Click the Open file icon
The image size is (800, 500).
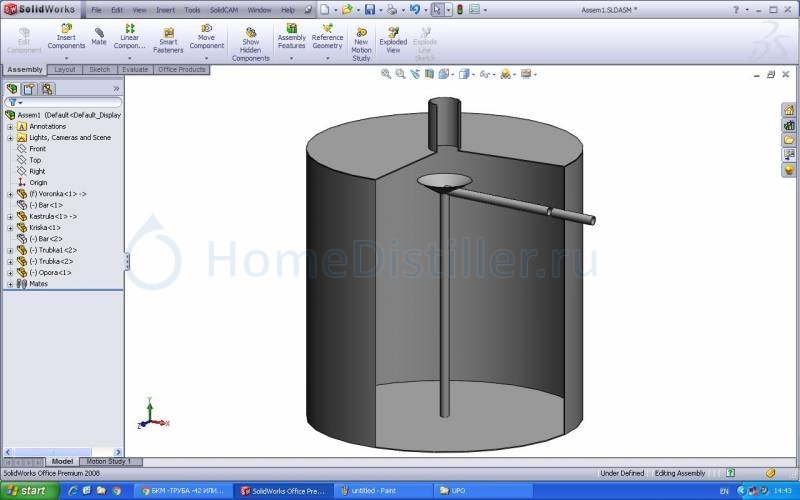point(347,10)
